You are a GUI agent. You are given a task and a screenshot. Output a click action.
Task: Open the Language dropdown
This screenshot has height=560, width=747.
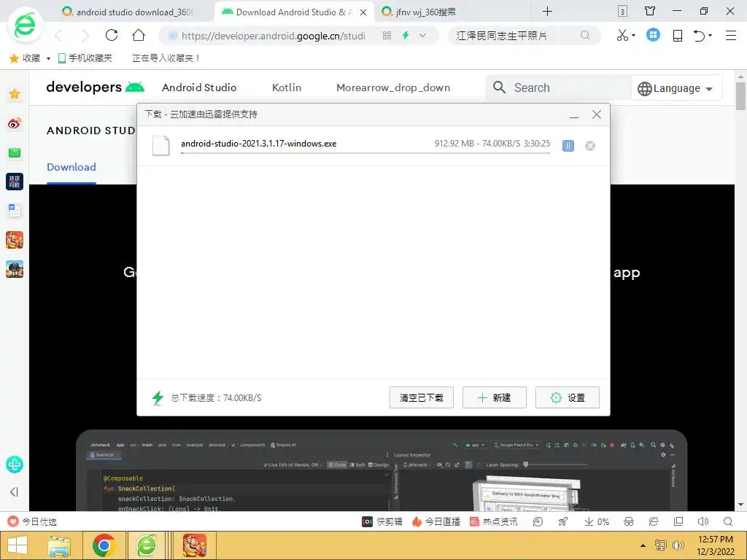pyautogui.click(x=676, y=88)
